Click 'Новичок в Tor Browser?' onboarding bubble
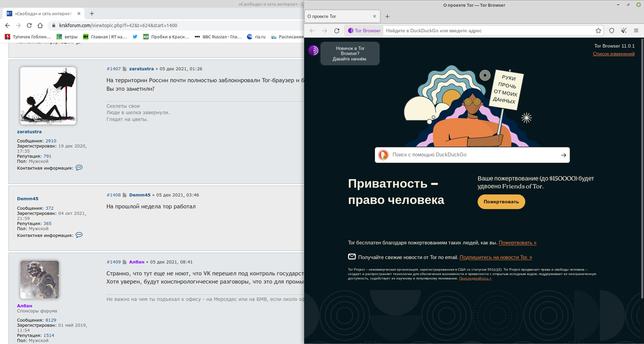Image resolution: width=644 pixels, height=344 pixels. coord(350,53)
